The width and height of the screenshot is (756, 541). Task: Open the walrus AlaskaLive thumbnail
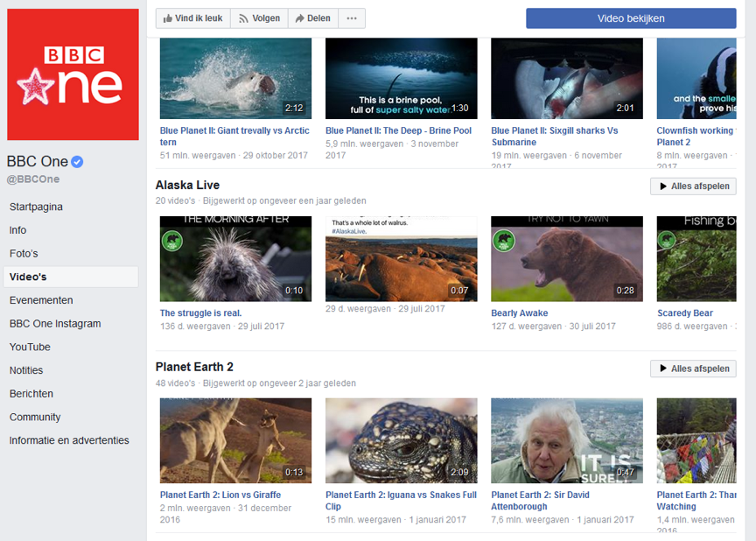[x=401, y=259]
